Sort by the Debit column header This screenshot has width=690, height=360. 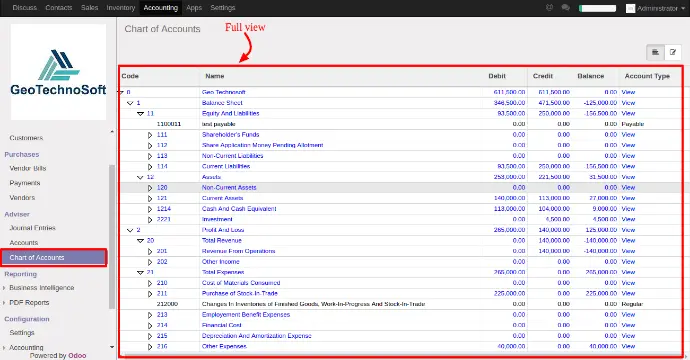point(497,76)
